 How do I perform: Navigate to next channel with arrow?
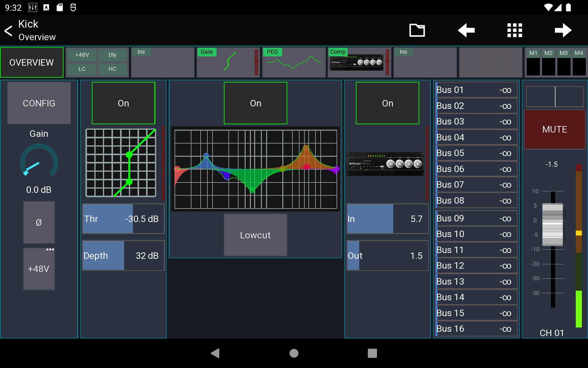(563, 30)
